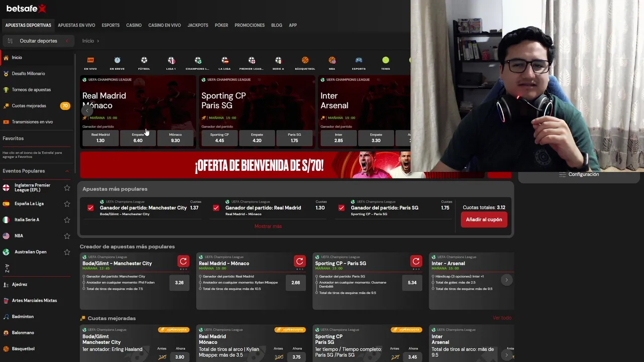Open the En Vivo live sports icon
Image resolution: width=644 pixels, height=362 pixels.
tap(91, 60)
